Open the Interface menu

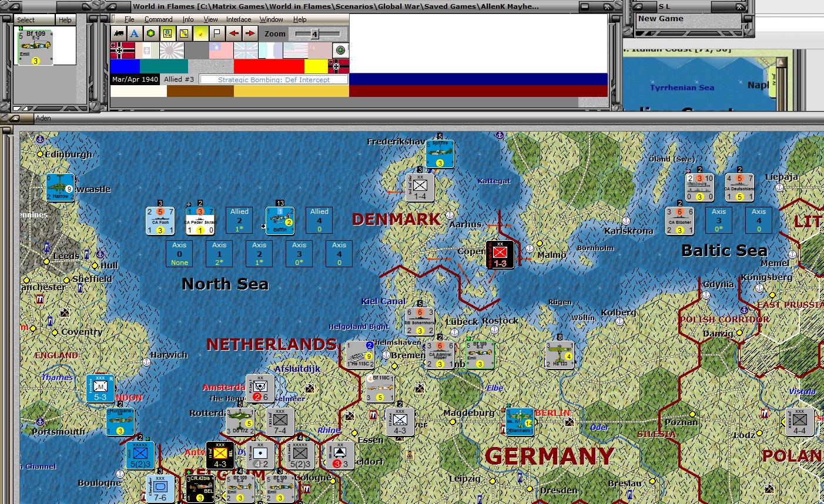coord(239,19)
